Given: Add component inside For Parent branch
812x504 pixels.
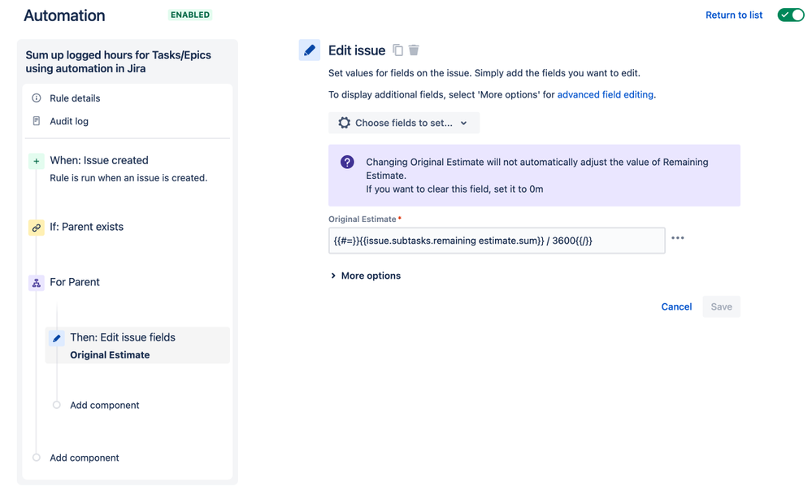Looking at the screenshot, I should [x=105, y=405].
